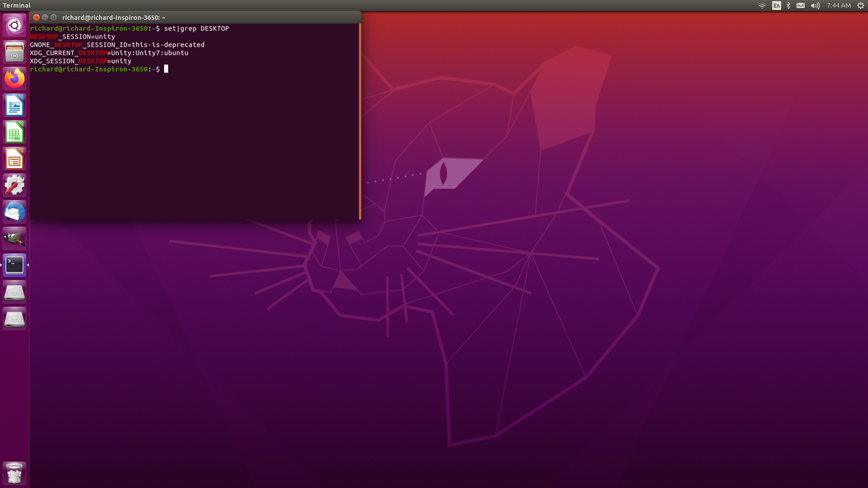
Task: Click the XDG_CURRENT_DESKTOP=Unity:Unity7:ubuntu line
Action: pyautogui.click(x=109, y=53)
